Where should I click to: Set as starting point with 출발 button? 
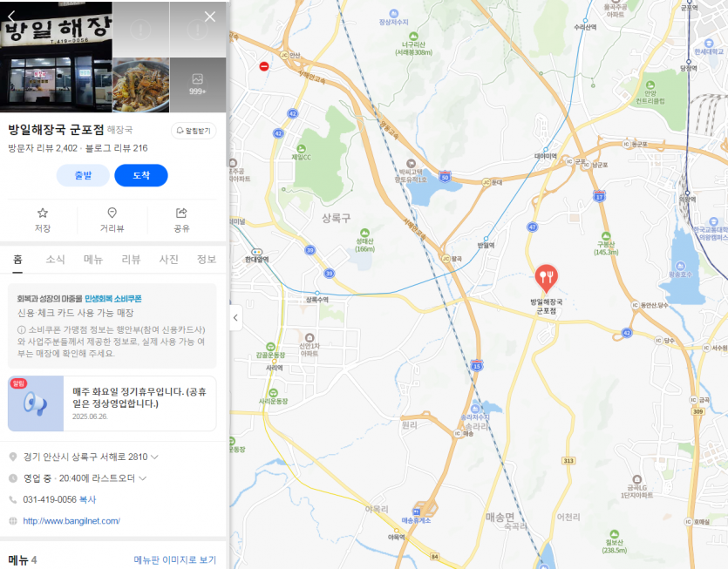83,175
